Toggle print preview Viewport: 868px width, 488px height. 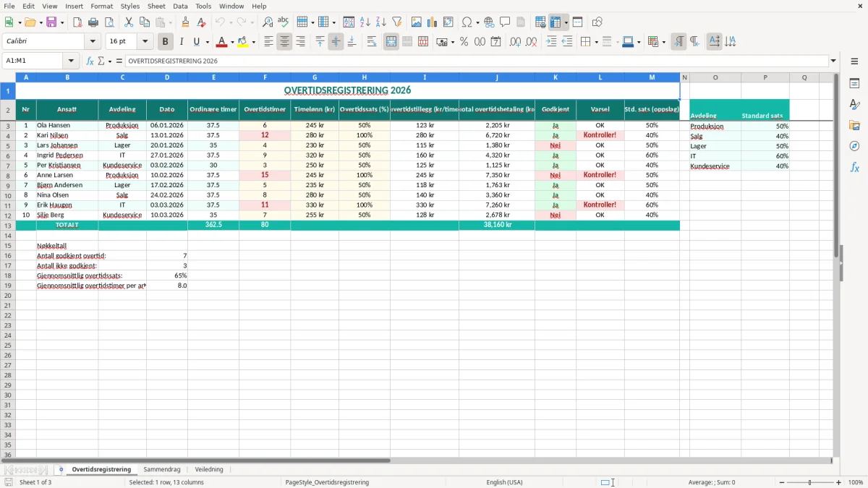click(x=109, y=22)
